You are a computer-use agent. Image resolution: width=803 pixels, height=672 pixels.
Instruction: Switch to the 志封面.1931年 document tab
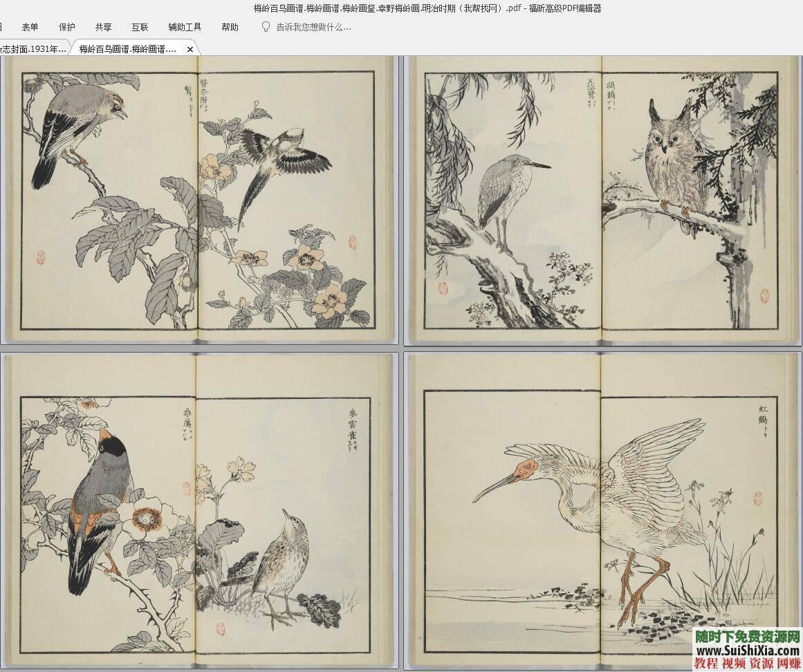[33, 49]
